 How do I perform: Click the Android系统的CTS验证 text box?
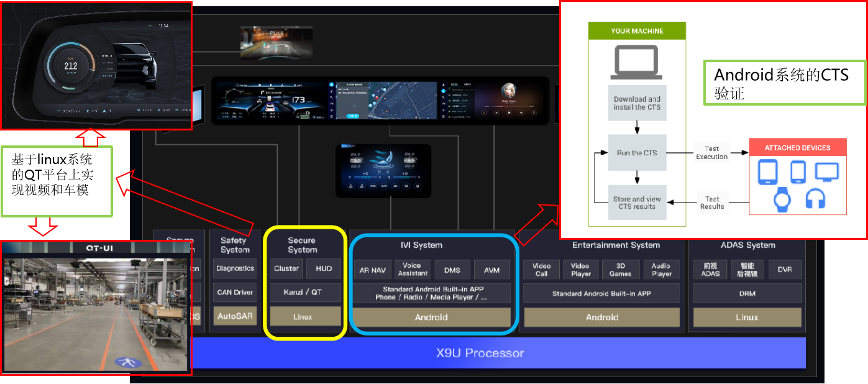[x=784, y=83]
